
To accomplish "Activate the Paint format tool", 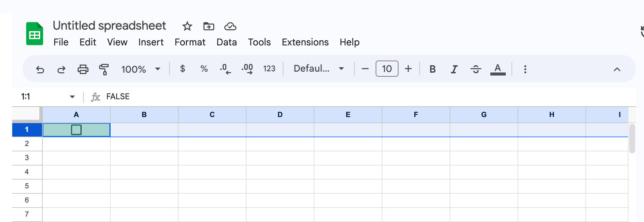I will point(104,69).
